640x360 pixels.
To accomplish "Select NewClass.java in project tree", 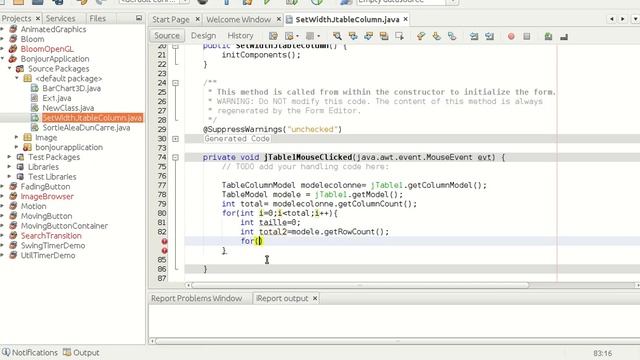I will click(x=68, y=108).
